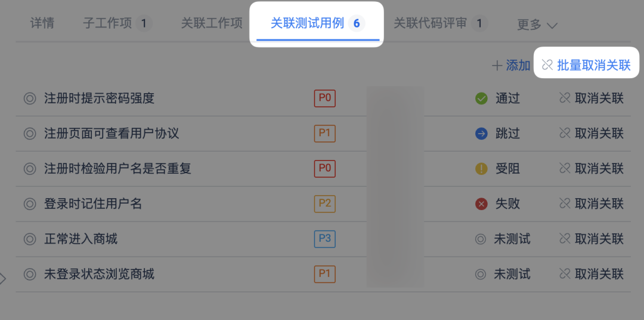Click 取消关联 for 登录时记住用户名

click(x=592, y=204)
